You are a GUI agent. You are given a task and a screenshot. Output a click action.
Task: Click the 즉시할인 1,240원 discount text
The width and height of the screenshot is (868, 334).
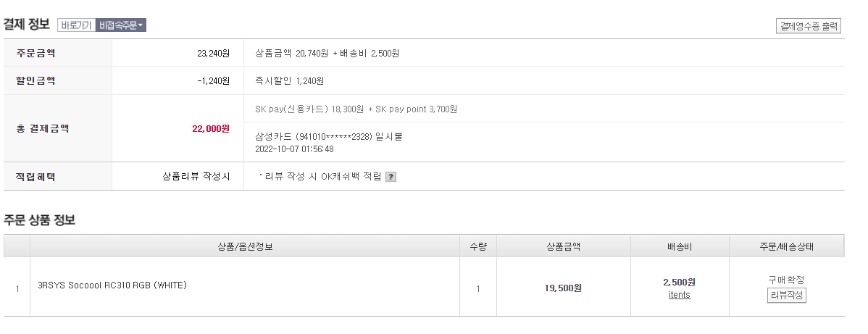pyautogui.click(x=290, y=81)
